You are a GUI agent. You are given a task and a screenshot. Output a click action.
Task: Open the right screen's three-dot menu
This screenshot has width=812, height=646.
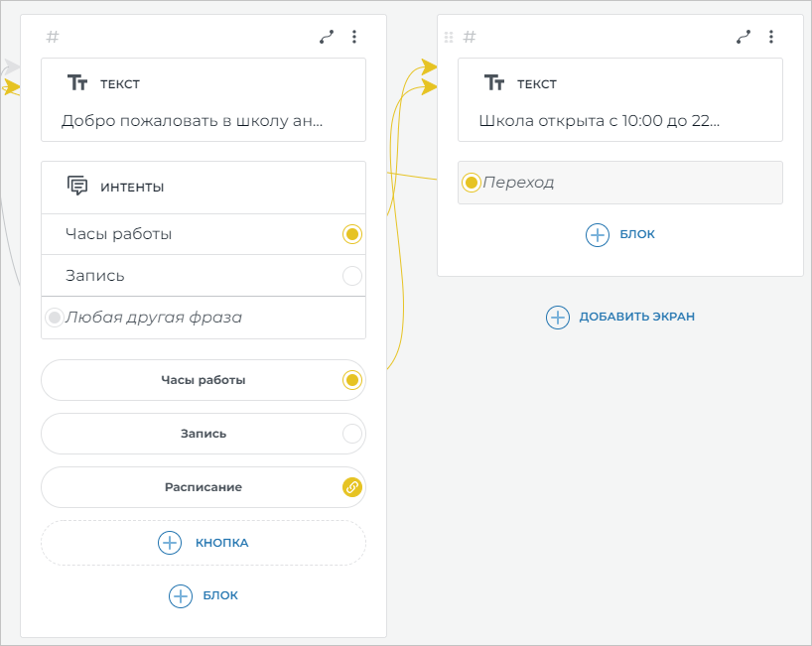(771, 37)
